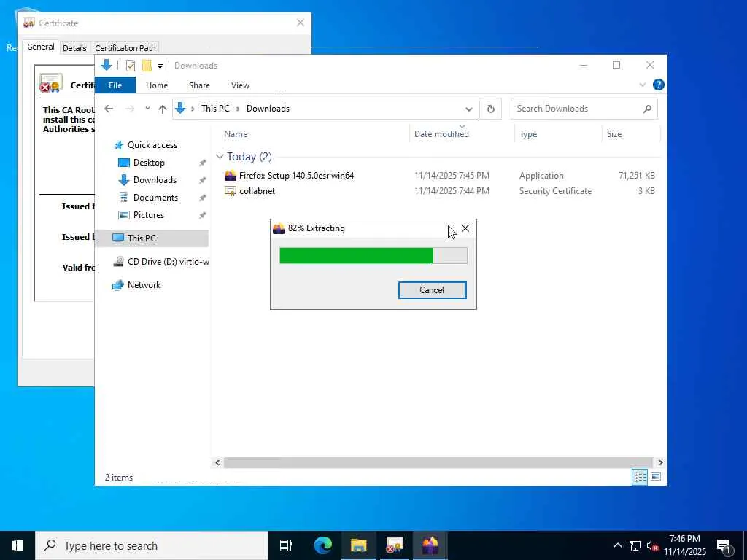Open Certification Path tab in Certificate window
Image resolution: width=747 pixels, height=560 pixels.
[x=125, y=47]
